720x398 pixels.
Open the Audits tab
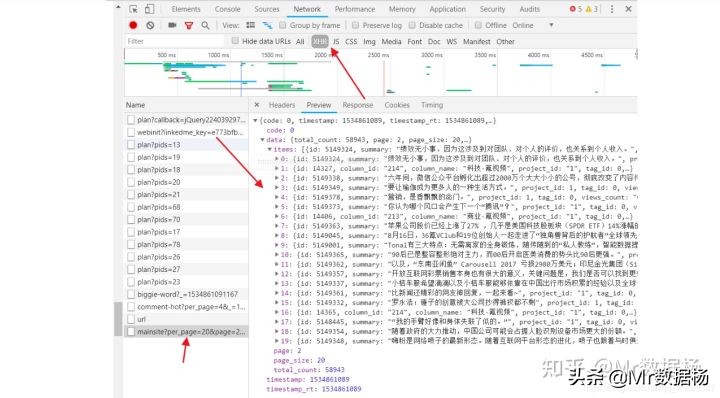coord(529,9)
